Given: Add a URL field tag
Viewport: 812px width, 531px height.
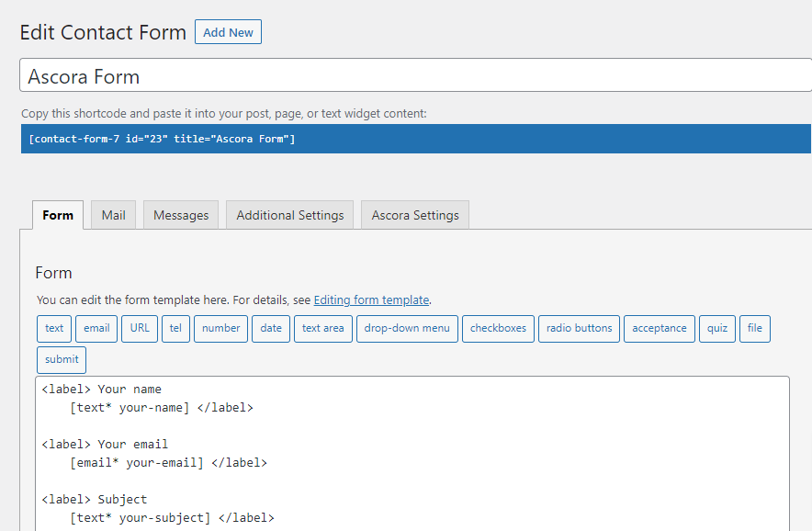Looking at the screenshot, I should [140, 328].
